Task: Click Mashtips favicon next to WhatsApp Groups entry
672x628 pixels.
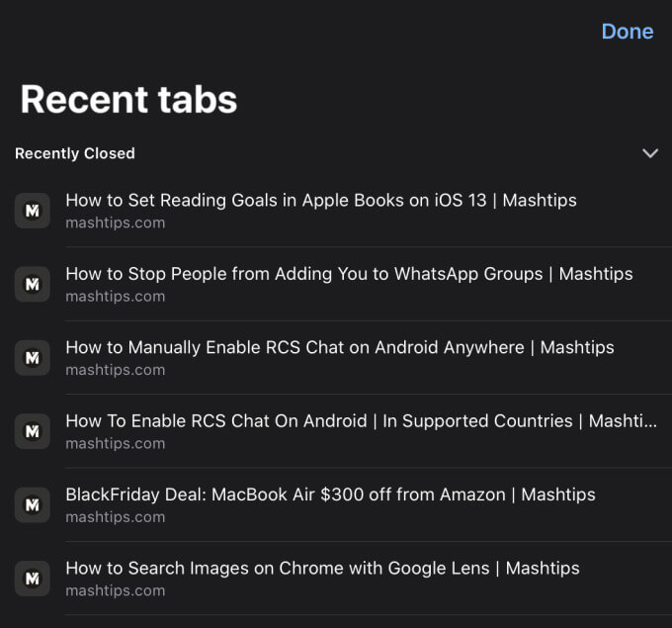Action: click(33, 285)
